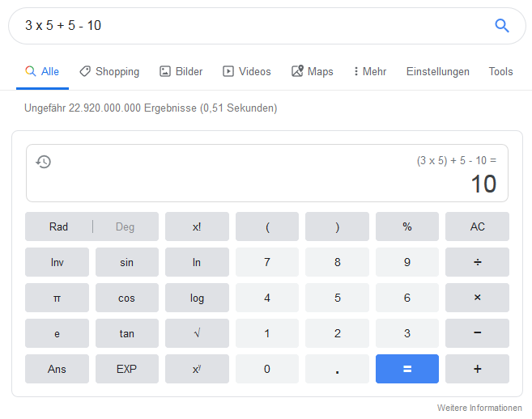Open calculator history clock icon
This screenshot has height=419, width=532.
click(x=44, y=162)
